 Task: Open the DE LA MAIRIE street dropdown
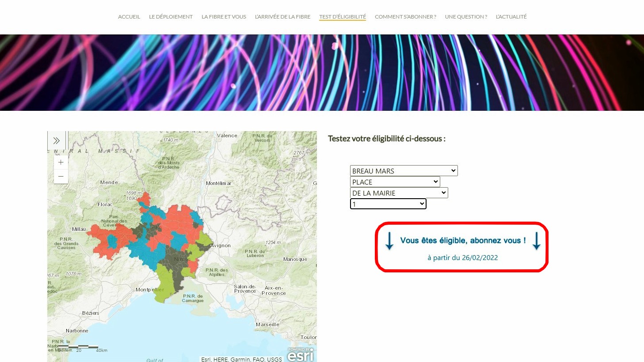point(399,193)
